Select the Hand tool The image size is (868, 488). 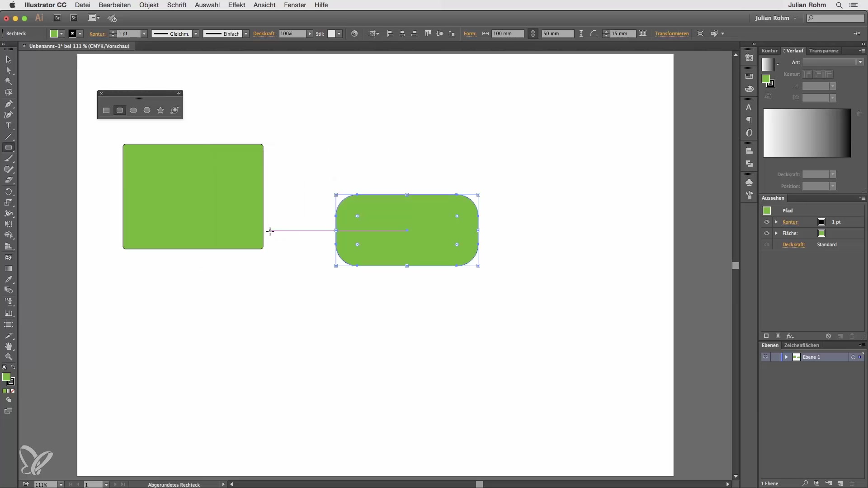point(9,346)
